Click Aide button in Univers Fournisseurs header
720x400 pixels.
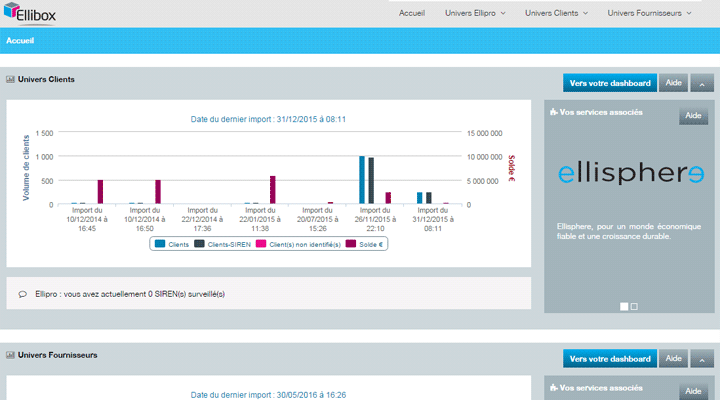tap(673, 358)
